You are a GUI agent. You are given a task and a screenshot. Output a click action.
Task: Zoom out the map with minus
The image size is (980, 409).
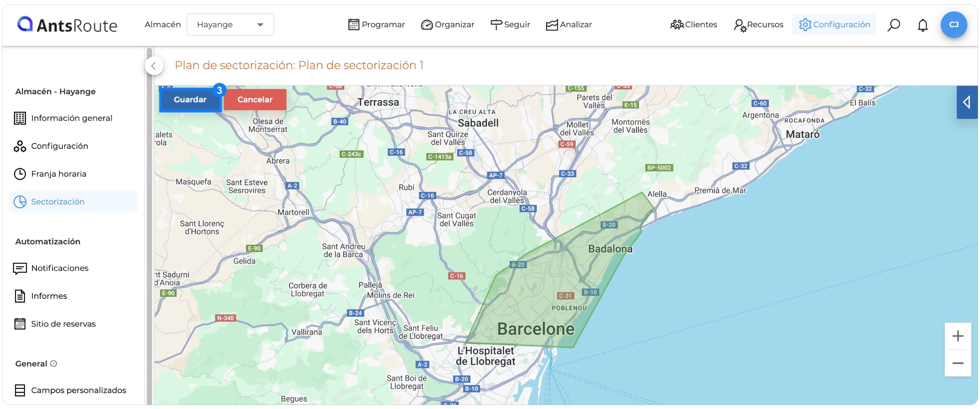click(x=958, y=363)
